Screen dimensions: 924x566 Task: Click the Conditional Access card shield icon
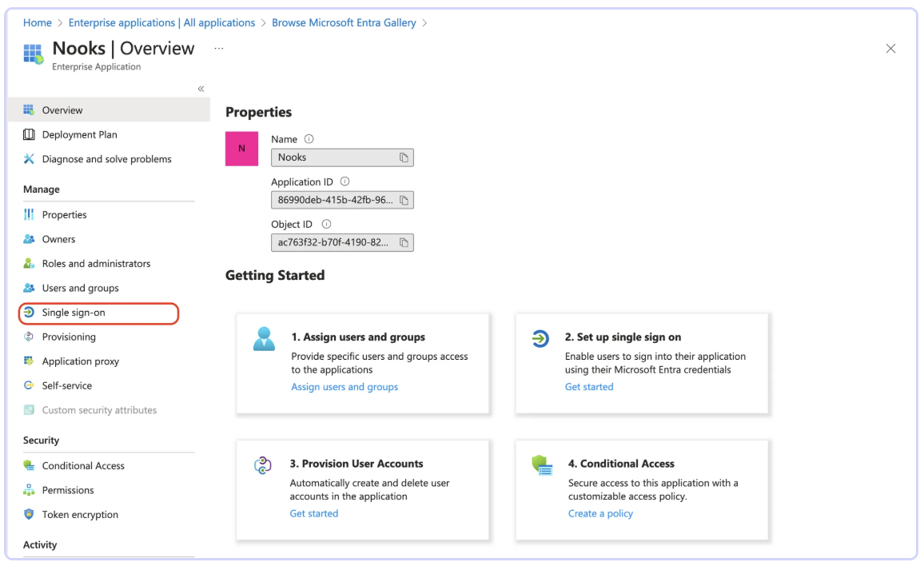tap(542, 465)
